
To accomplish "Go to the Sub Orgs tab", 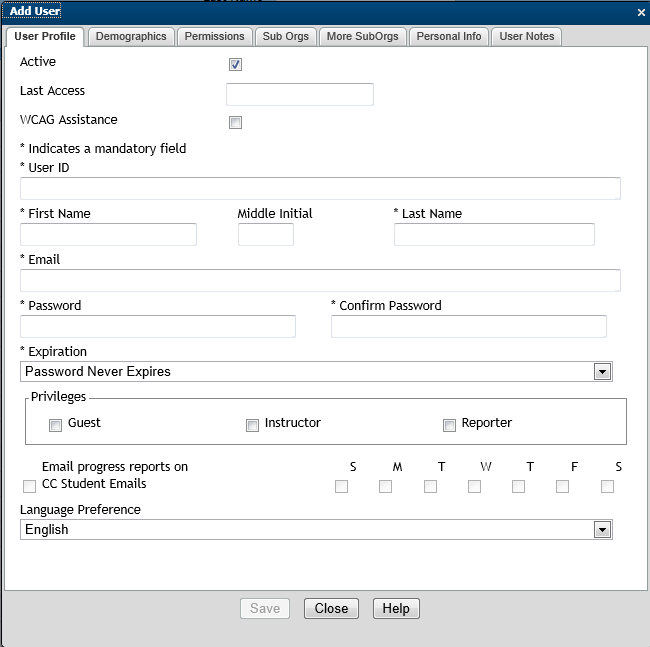I will pos(286,37).
